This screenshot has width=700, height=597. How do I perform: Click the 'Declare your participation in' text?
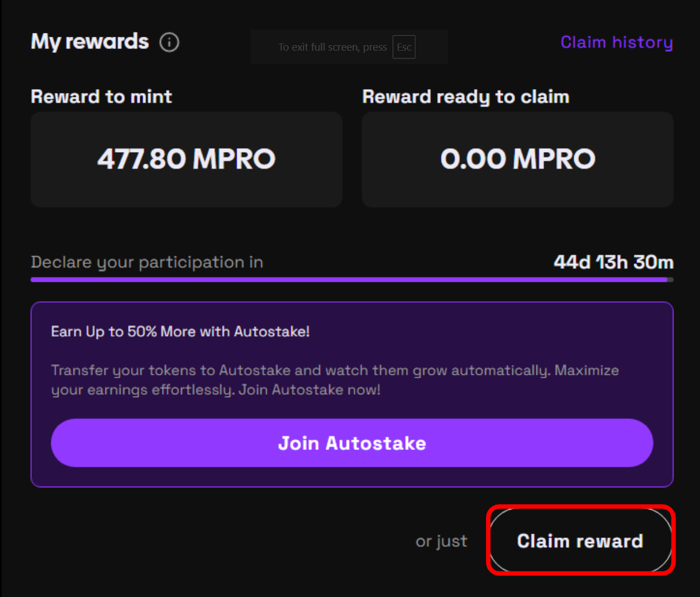point(147,262)
